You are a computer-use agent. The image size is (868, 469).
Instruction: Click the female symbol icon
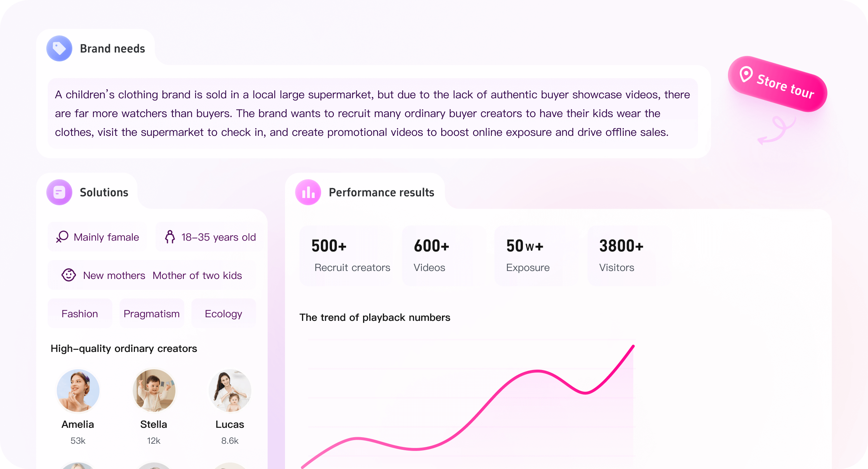click(x=62, y=237)
